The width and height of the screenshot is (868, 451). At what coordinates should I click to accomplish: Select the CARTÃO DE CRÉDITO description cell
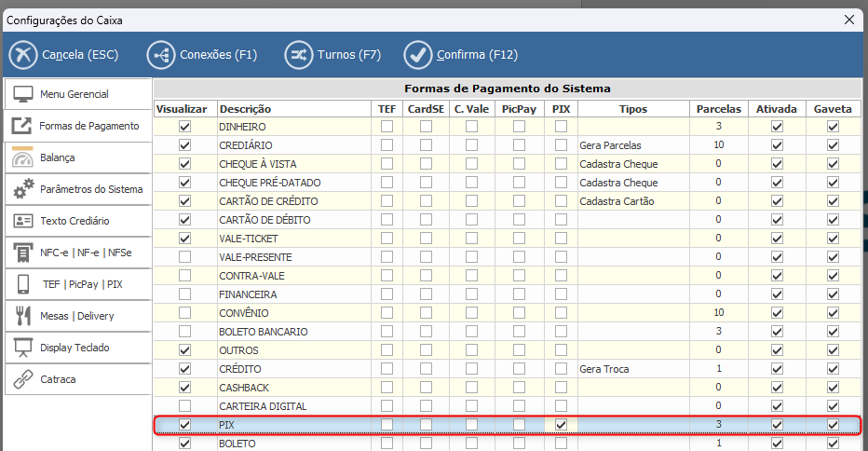292,201
